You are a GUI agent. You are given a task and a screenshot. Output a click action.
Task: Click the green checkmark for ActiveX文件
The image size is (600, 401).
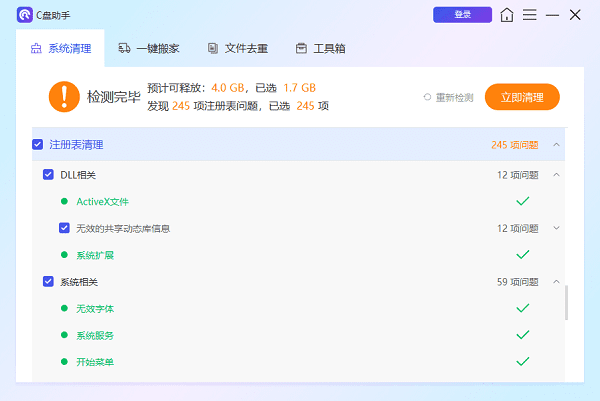[522, 201]
